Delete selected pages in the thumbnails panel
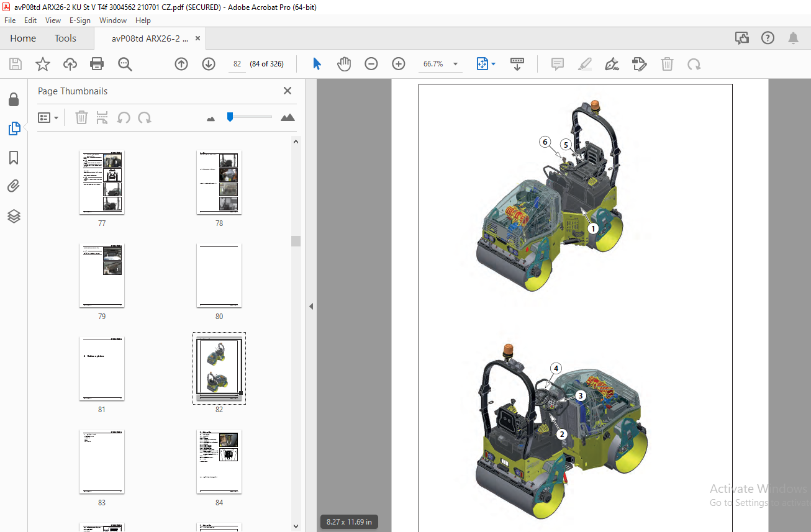Screen dimensions: 811x532 [81, 117]
